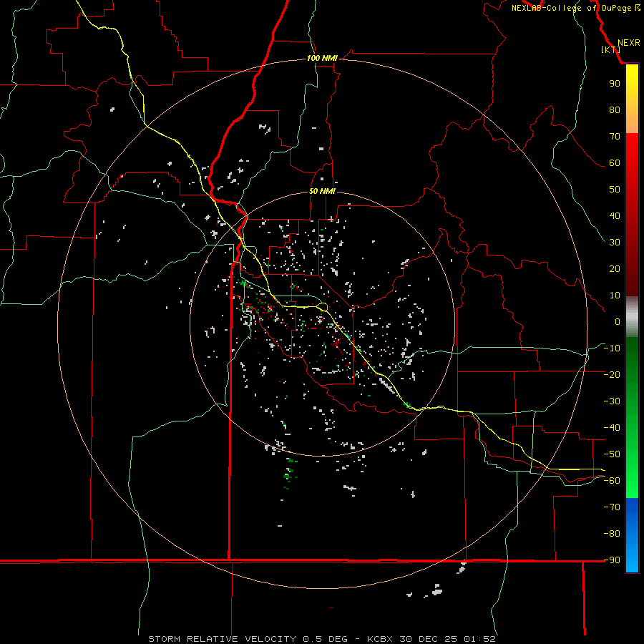
Task: Click the -90 value on velocity scale
Action: pyautogui.click(x=612, y=560)
